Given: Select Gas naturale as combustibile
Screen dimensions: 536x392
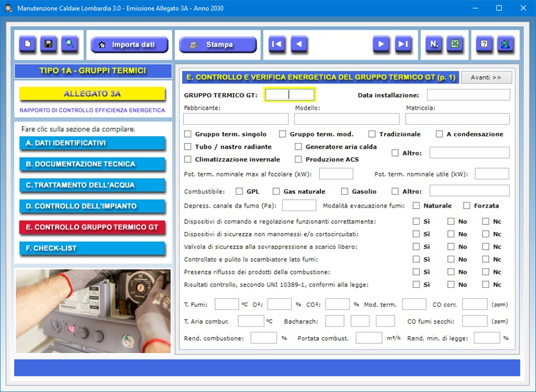Looking at the screenshot, I should [276, 191].
